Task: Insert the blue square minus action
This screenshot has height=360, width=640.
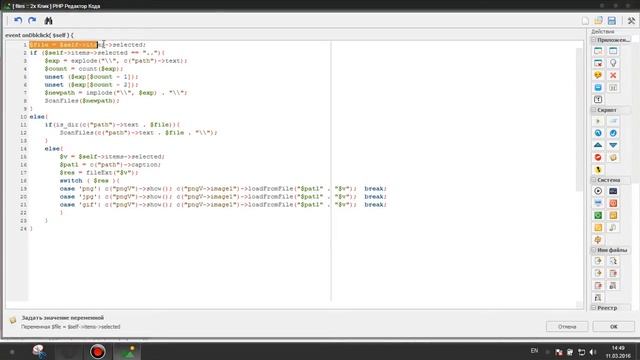Action: click(598, 88)
